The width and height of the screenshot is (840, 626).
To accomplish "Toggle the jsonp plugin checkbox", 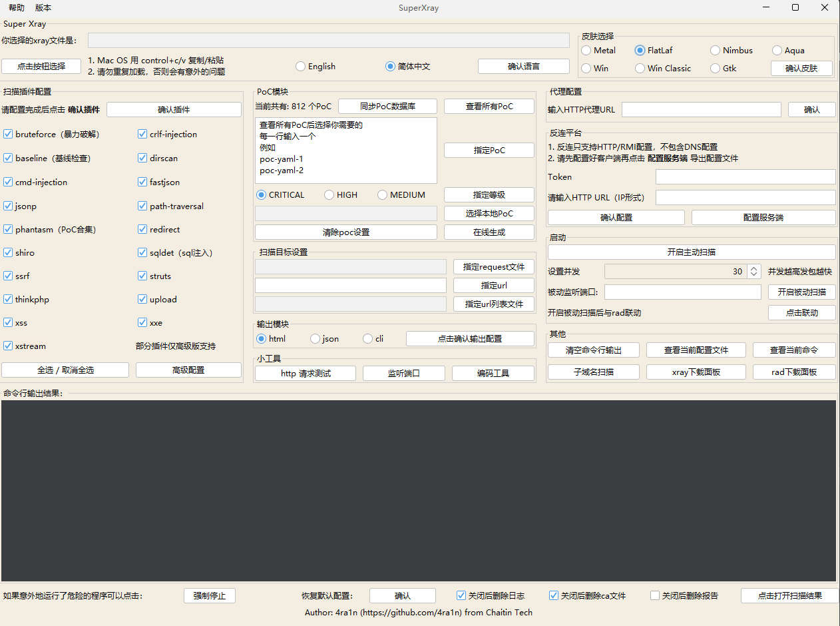I will click(8, 206).
